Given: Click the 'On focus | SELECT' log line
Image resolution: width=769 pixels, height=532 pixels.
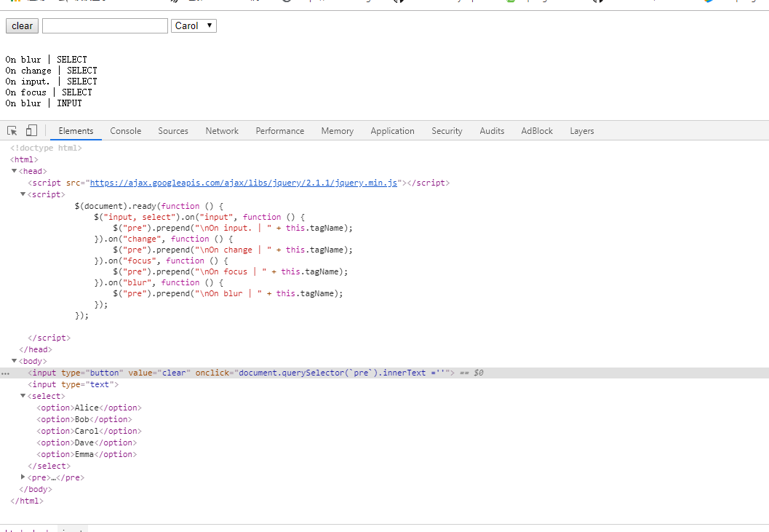Looking at the screenshot, I should (x=49, y=92).
